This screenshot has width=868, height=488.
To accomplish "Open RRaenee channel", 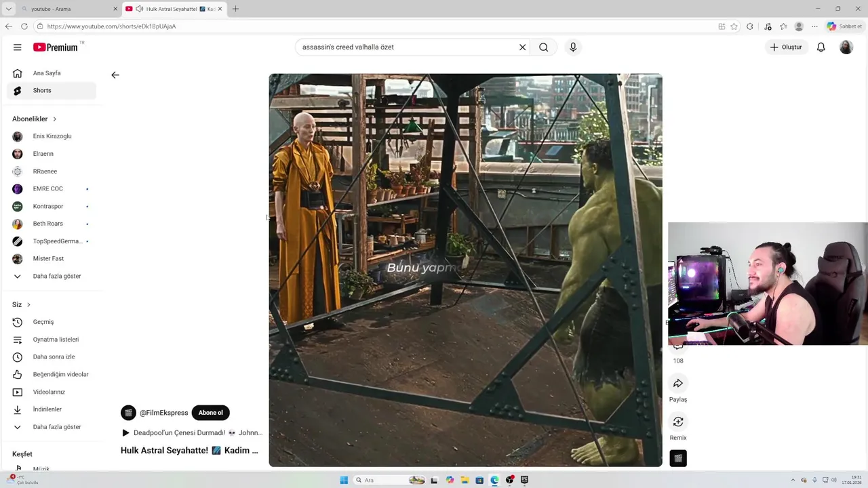I will 52,171.
